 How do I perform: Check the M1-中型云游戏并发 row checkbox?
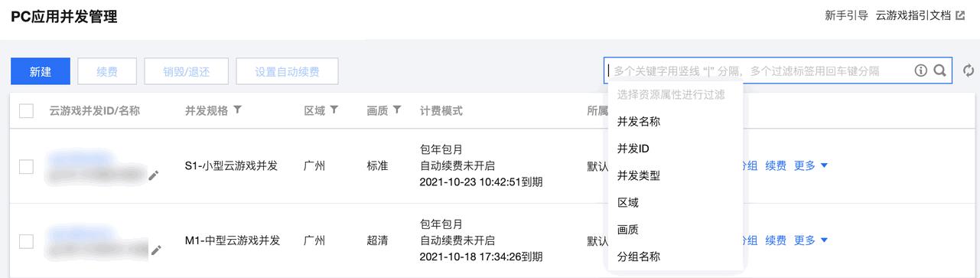26,241
